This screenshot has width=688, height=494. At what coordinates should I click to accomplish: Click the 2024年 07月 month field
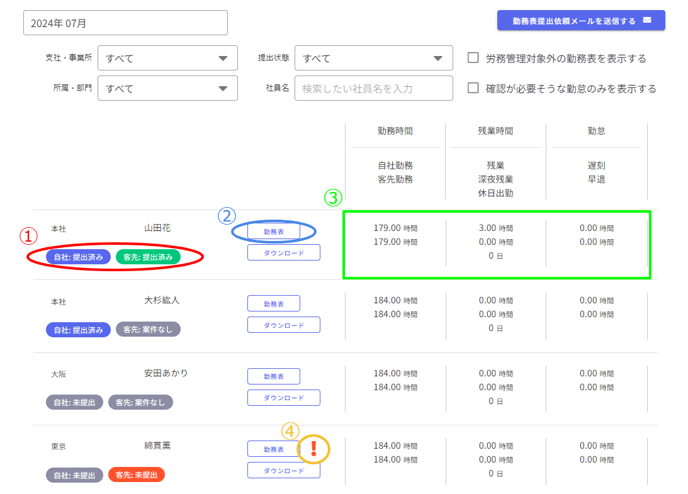coord(126,23)
